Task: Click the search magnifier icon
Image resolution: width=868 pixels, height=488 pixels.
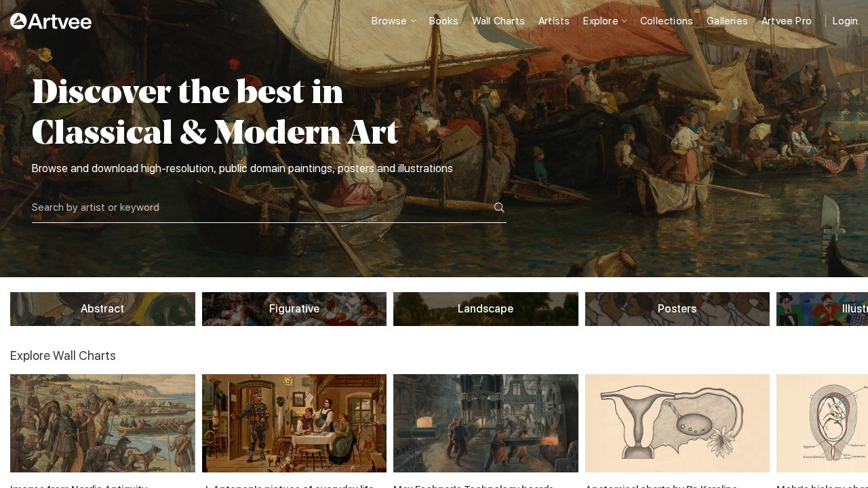Action: (499, 207)
